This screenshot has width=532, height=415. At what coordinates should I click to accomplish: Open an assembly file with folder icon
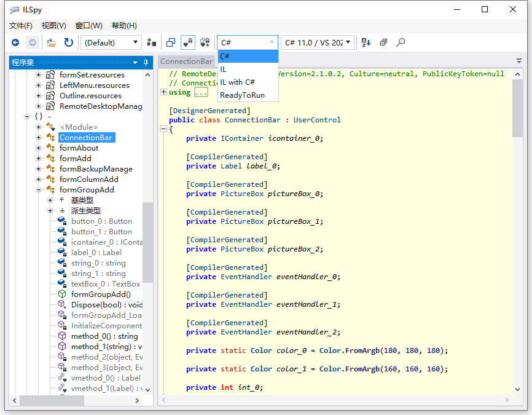(x=51, y=42)
